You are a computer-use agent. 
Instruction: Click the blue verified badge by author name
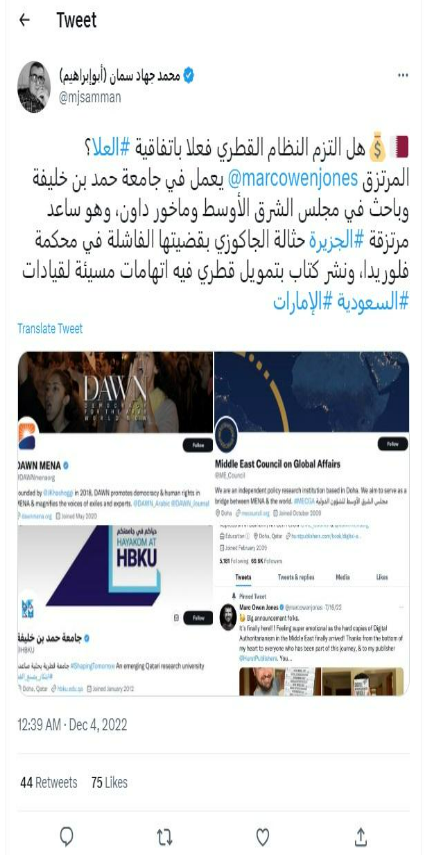click(189, 76)
